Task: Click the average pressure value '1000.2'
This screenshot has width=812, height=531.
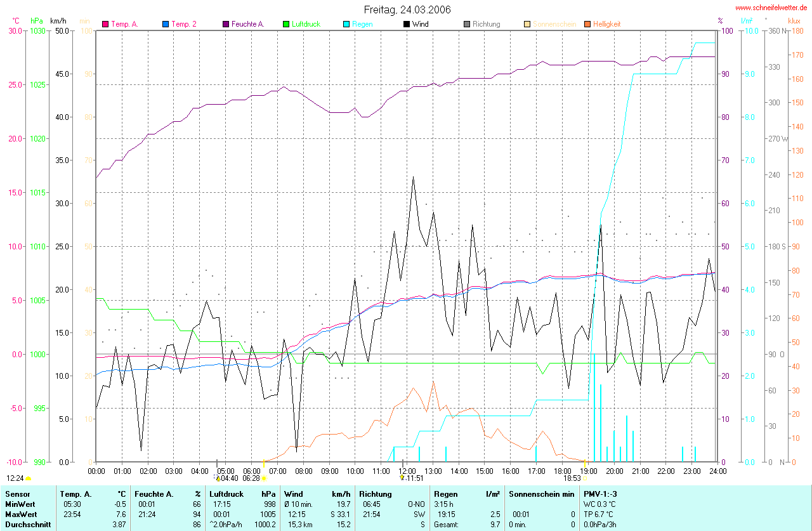Action: 266,525
